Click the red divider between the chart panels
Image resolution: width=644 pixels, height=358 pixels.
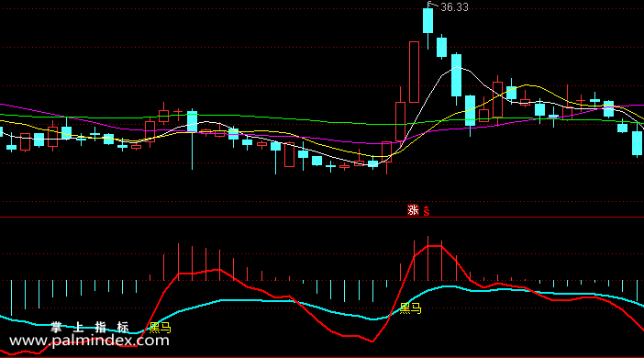(322, 217)
